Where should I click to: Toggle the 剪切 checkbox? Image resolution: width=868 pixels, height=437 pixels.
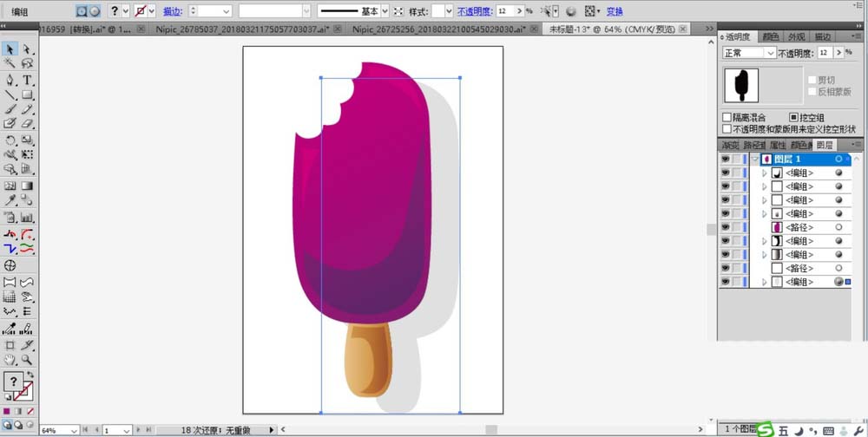(812, 81)
